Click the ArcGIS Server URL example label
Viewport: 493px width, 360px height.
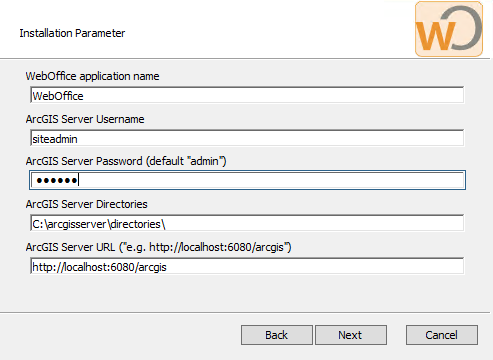click(159, 247)
